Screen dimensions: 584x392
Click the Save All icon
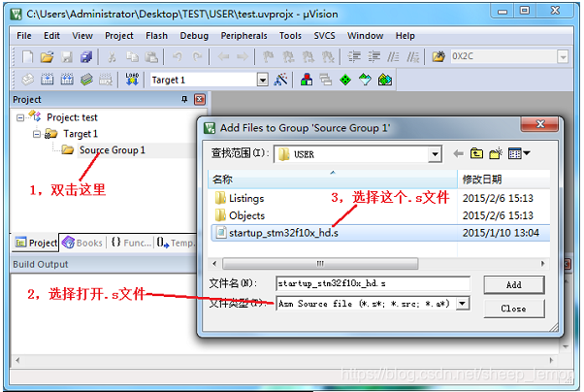86,56
